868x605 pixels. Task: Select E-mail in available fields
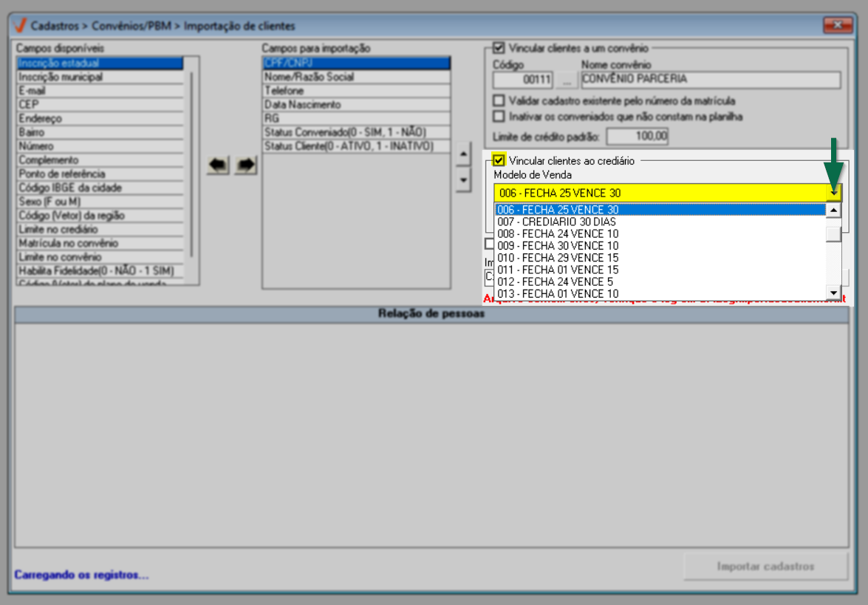pyautogui.click(x=100, y=91)
